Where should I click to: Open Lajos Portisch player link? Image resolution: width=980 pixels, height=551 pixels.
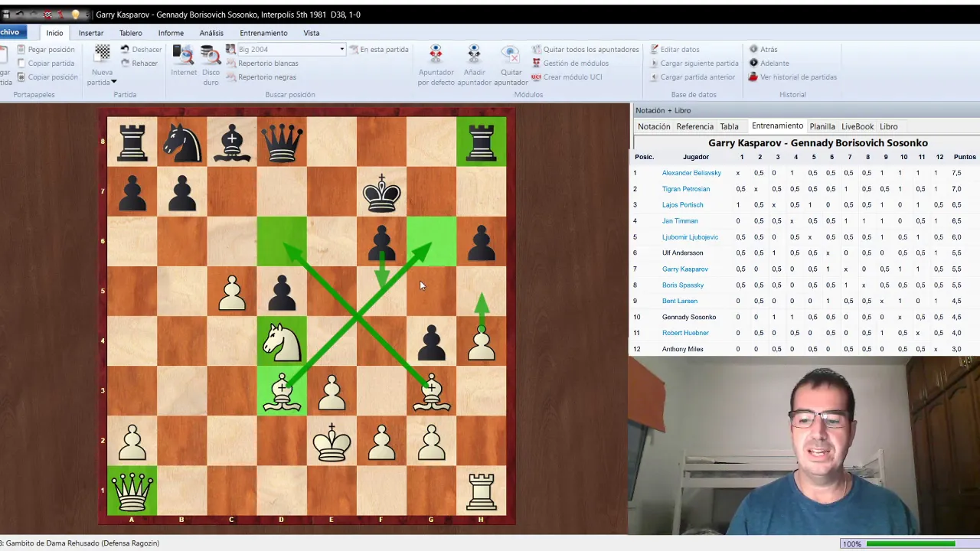click(682, 205)
